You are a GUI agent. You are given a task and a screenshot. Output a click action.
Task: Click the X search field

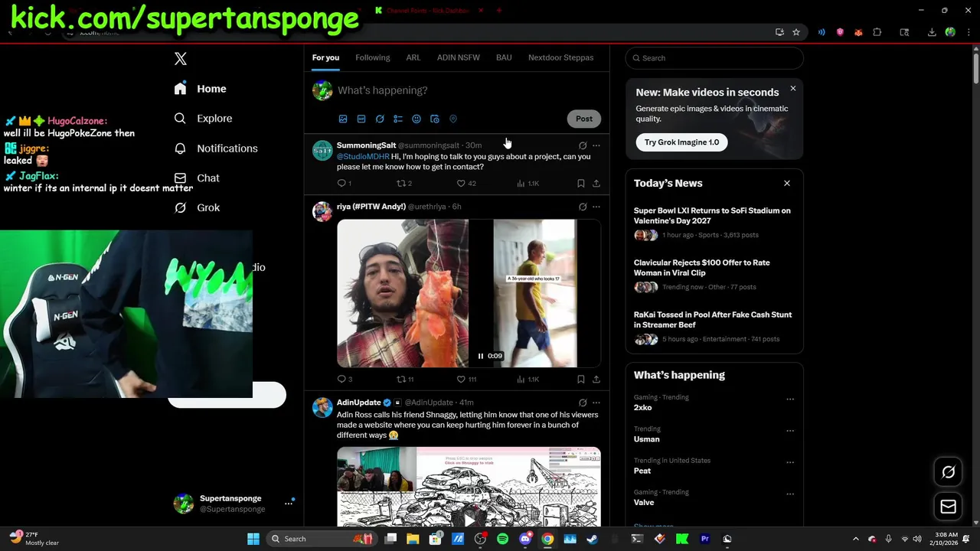[x=714, y=58]
